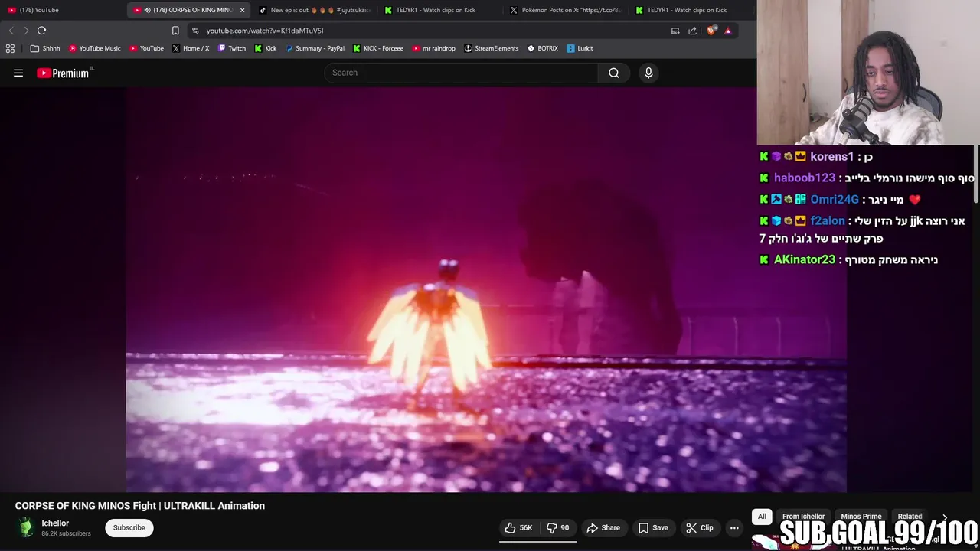The height and width of the screenshot is (551, 980).
Task: Open more actions three-dot menu
Action: click(x=734, y=527)
